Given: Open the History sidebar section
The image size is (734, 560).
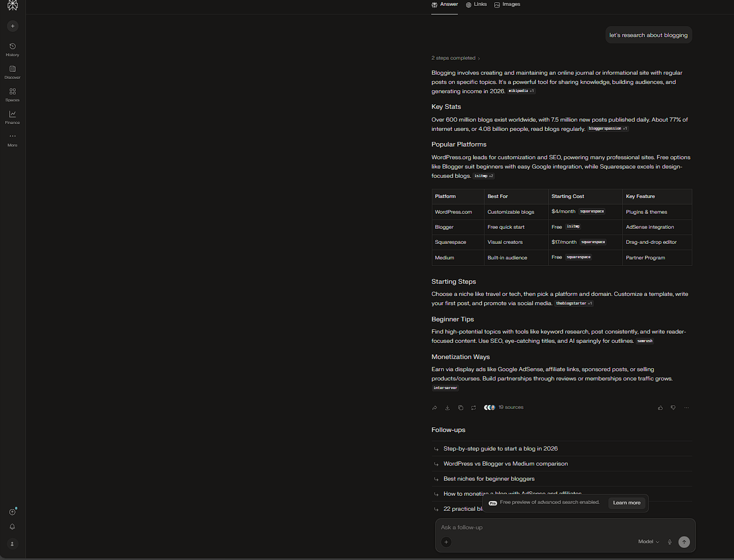Looking at the screenshot, I should coord(12,49).
